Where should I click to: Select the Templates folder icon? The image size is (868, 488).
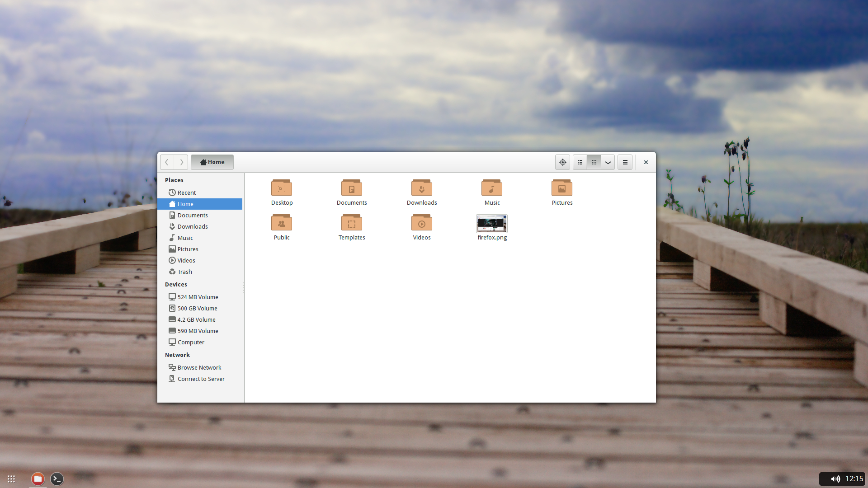click(352, 222)
